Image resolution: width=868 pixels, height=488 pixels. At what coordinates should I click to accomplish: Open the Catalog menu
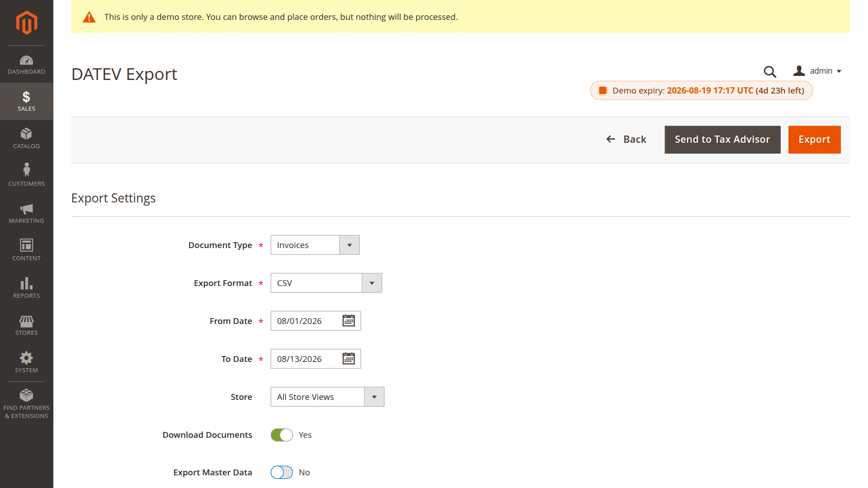pos(26,138)
